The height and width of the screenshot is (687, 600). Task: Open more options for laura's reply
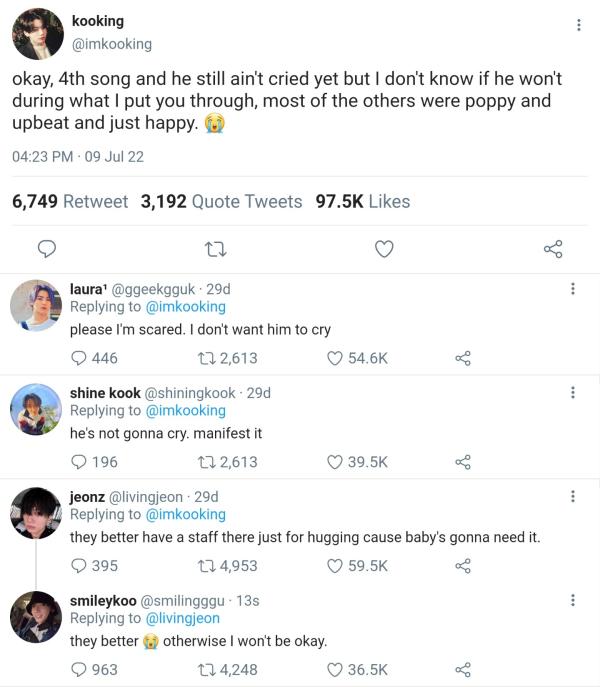tap(572, 289)
